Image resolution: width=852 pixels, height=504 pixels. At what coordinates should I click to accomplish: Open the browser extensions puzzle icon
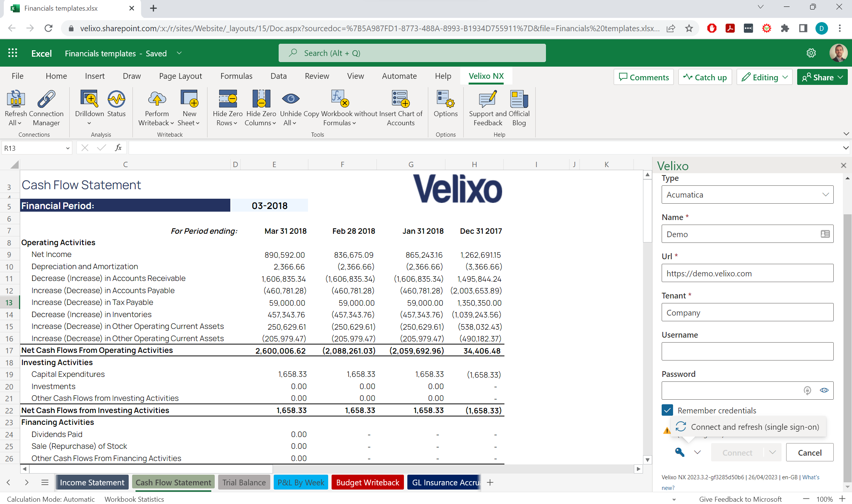[785, 28]
